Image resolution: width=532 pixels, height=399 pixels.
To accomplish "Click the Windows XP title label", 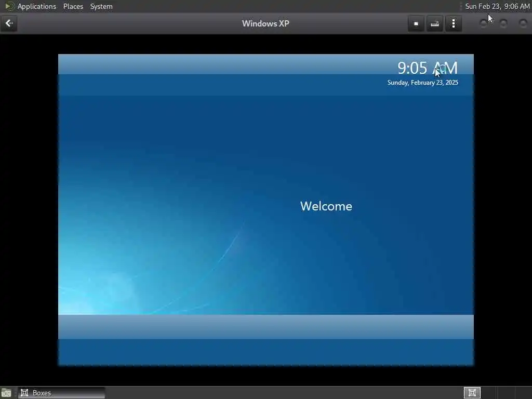I will pyautogui.click(x=265, y=23).
